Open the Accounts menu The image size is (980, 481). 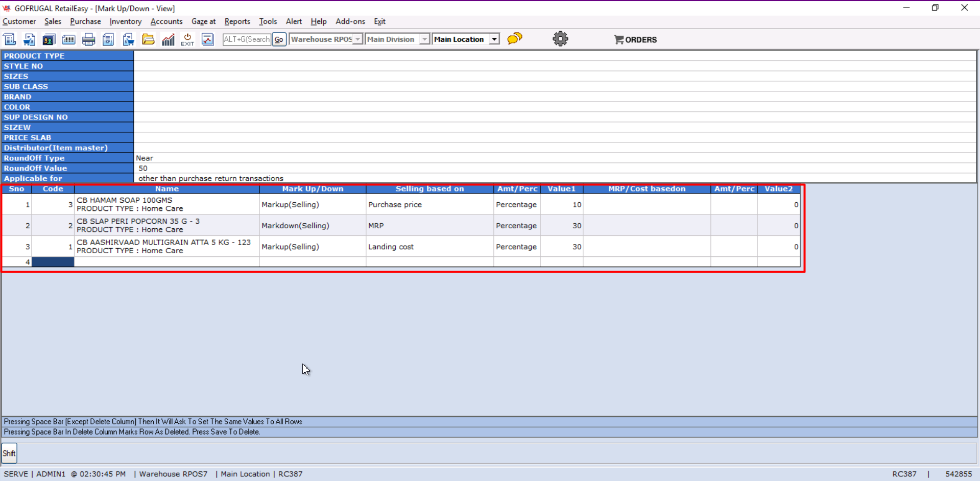(x=166, y=21)
